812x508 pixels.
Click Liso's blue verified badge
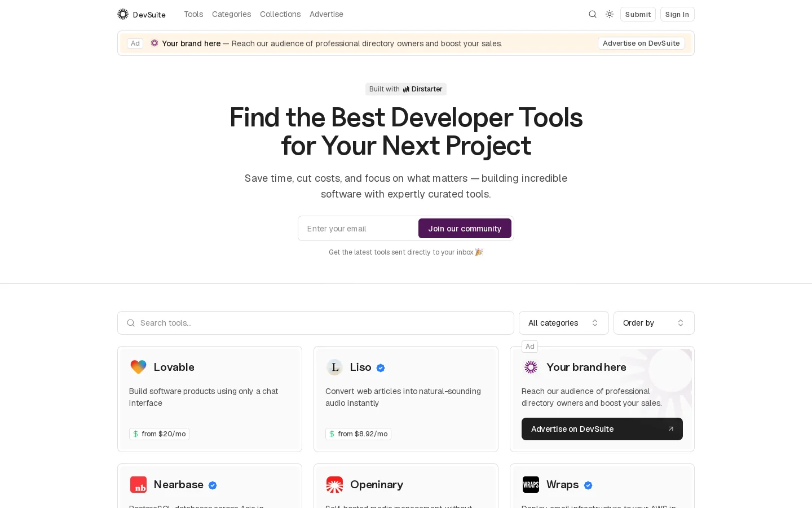(x=381, y=368)
